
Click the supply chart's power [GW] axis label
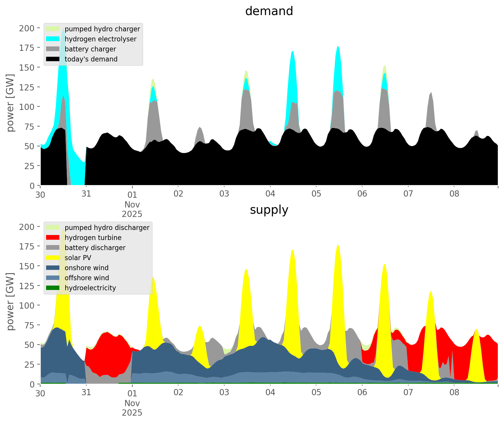pyautogui.click(x=10, y=302)
